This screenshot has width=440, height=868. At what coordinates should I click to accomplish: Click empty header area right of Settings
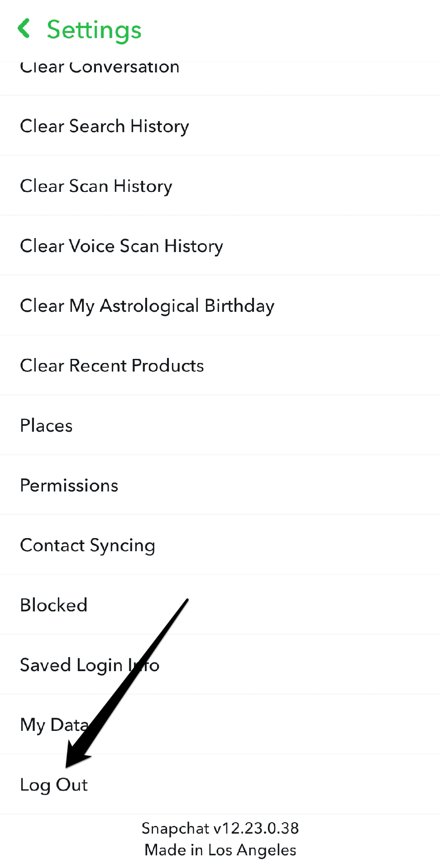(294, 30)
